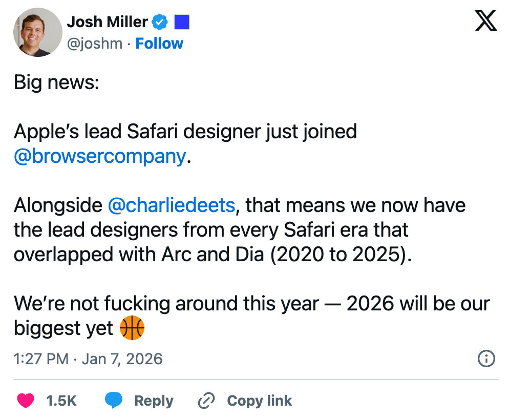Click the "Big news:" tweet text
Image resolution: width=509 pixels, height=420 pixels.
(56, 82)
